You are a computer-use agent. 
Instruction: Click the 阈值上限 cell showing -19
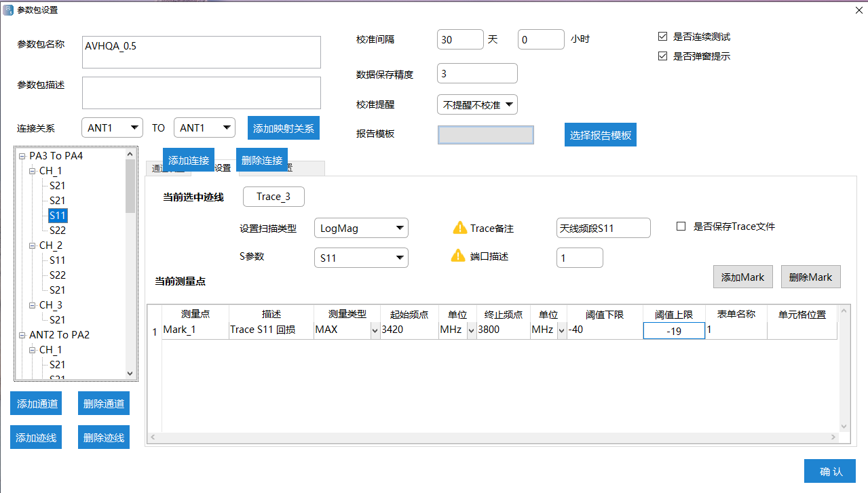click(674, 330)
